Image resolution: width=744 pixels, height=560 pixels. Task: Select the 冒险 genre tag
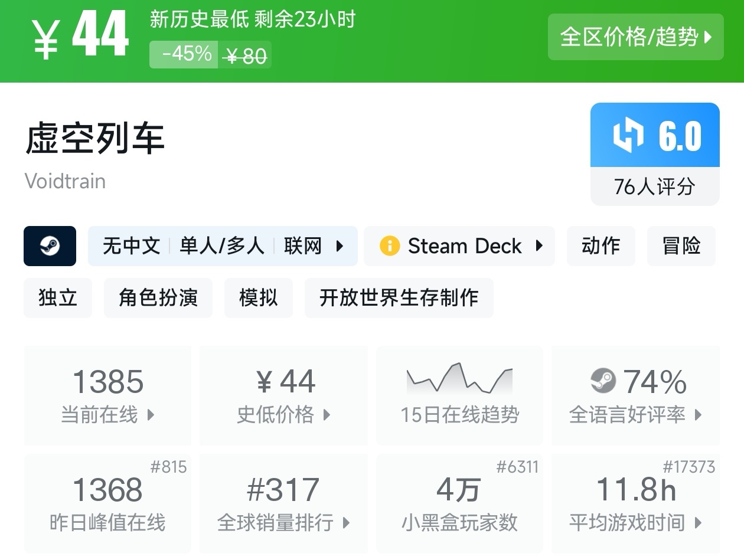681,246
